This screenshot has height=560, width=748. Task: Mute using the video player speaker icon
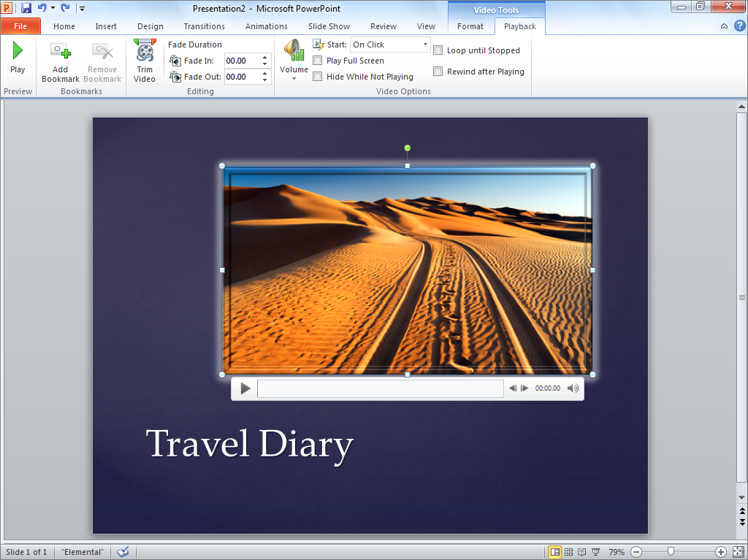[573, 388]
